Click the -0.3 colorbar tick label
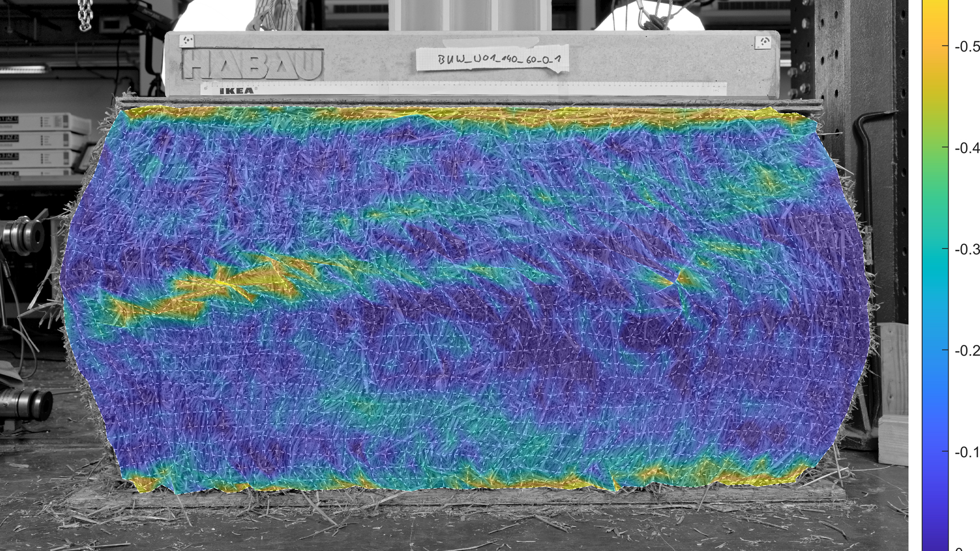Screen dimensions: 980x551 pos(967,249)
